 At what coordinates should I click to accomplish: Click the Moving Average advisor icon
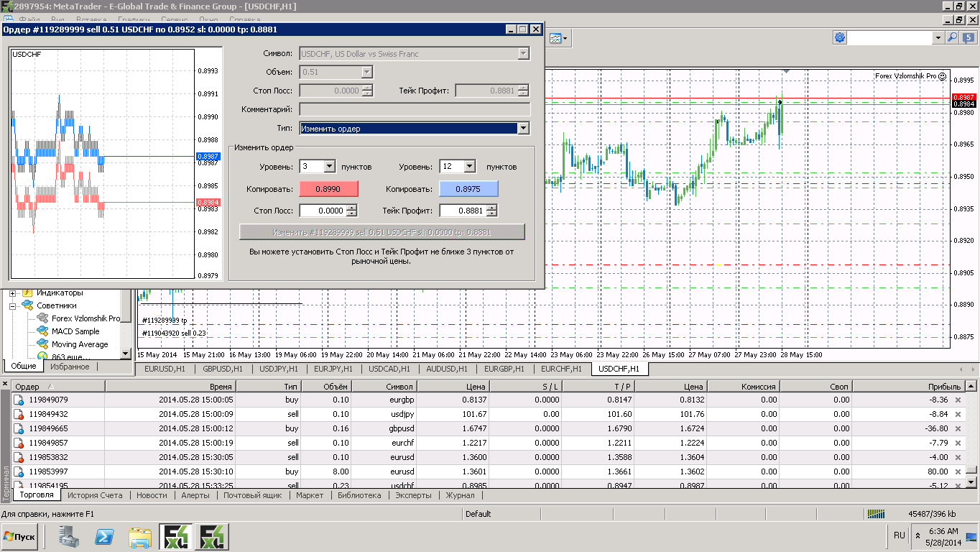point(43,344)
